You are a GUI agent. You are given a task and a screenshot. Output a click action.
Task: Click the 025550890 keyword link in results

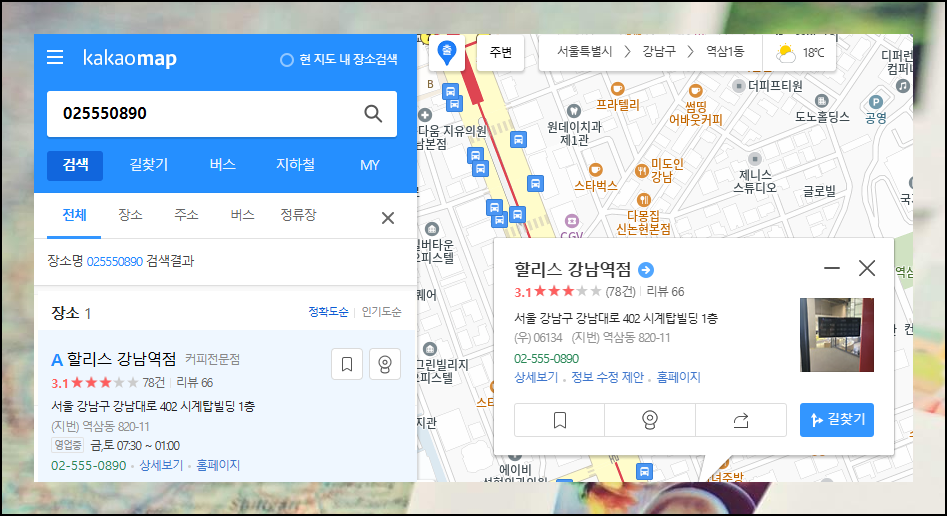point(115,262)
